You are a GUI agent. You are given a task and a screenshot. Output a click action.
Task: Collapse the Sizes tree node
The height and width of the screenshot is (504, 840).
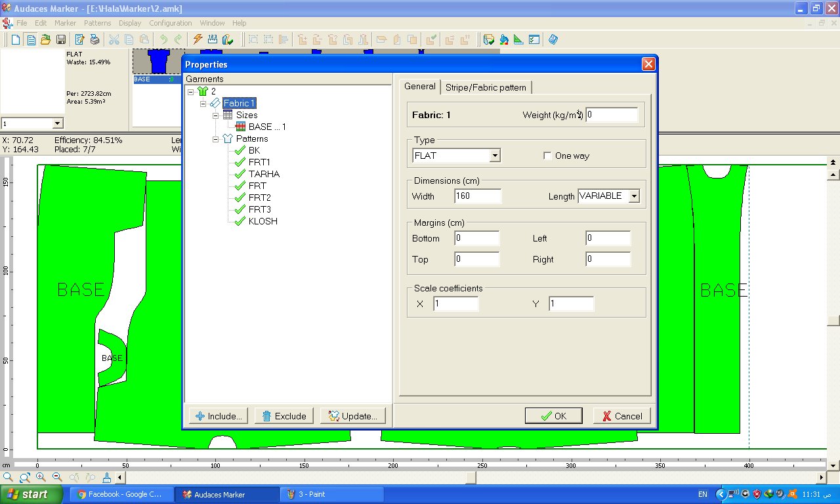215,115
